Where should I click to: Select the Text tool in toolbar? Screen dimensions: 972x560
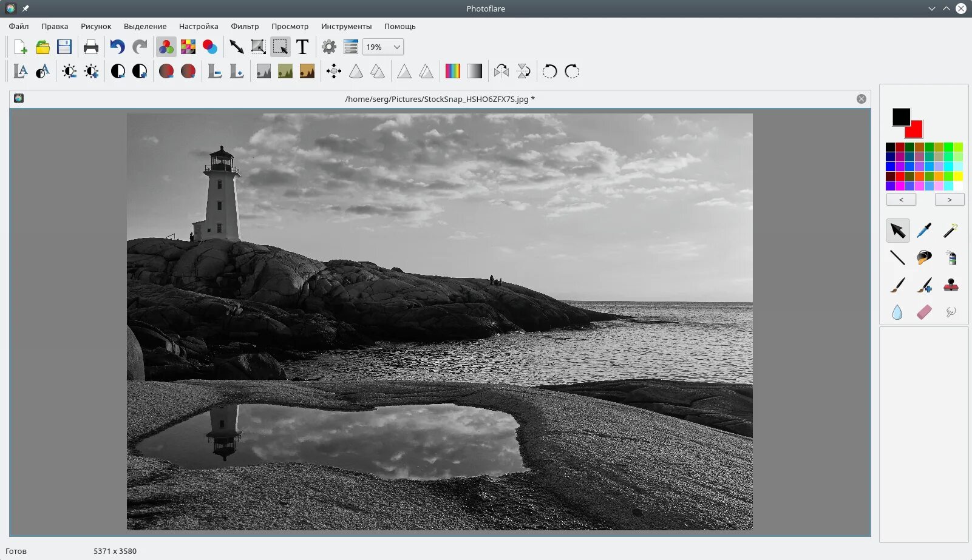[x=302, y=47]
